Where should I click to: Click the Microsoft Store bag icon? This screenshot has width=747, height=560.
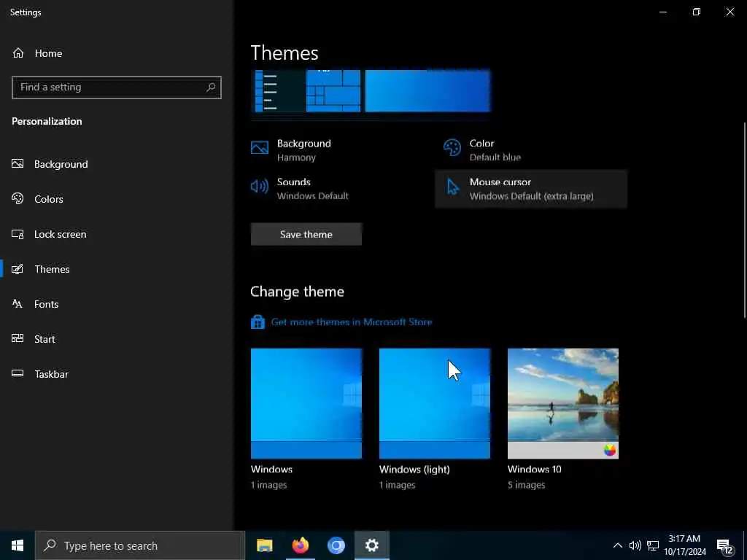pos(258,322)
